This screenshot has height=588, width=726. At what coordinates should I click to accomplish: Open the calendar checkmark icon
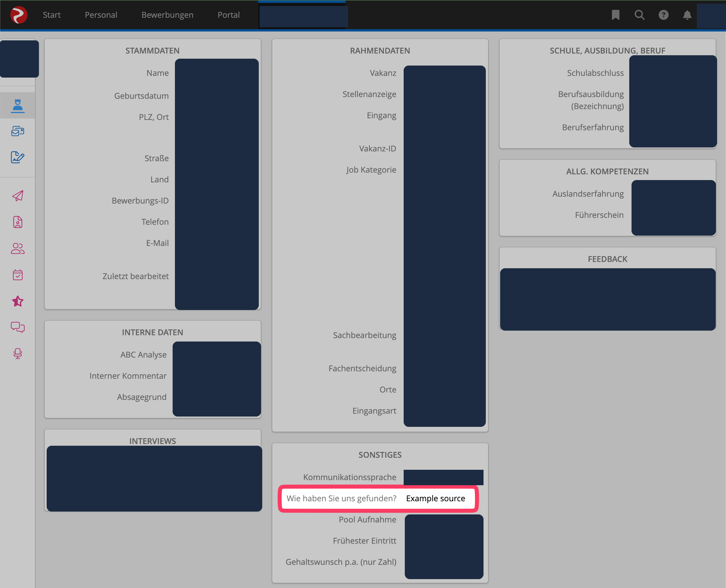[18, 275]
